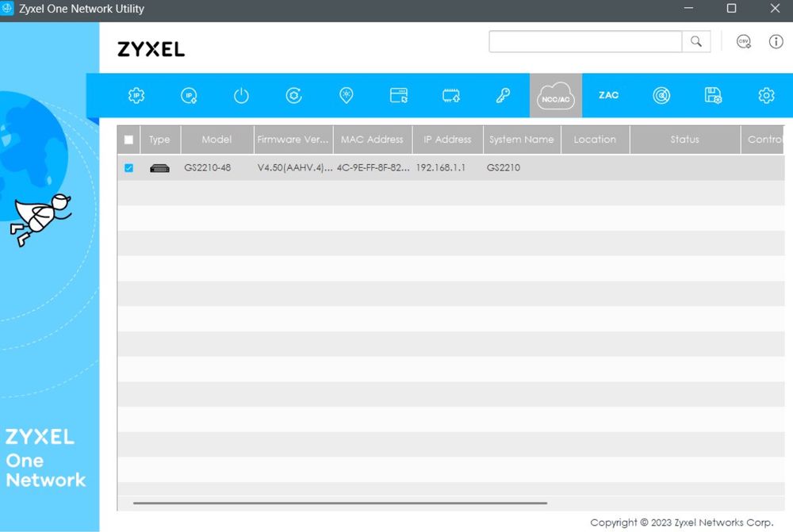This screenshot has width=793, height=532.
Task: Sort by MAC Address column header
Action: point(372,140)
